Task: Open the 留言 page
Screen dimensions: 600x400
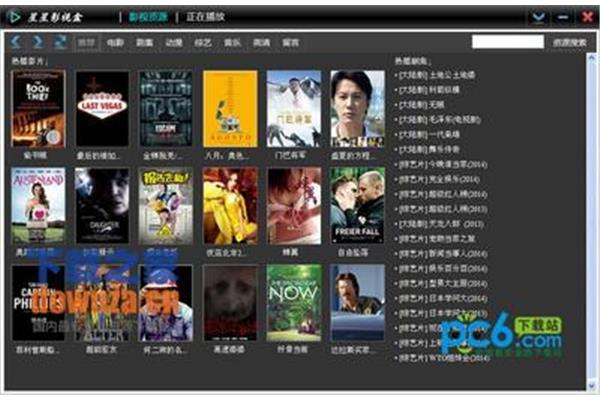Action: coord(290,42)
